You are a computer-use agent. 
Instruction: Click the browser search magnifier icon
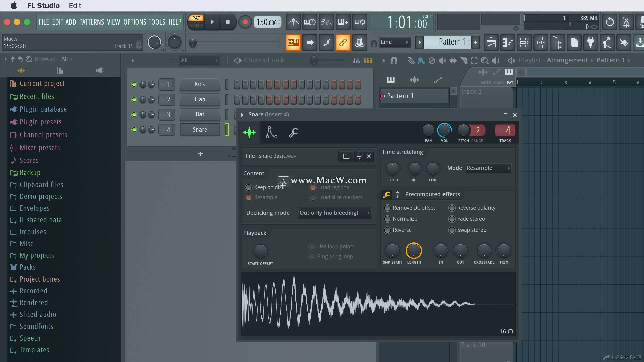(x=29, y=59)
